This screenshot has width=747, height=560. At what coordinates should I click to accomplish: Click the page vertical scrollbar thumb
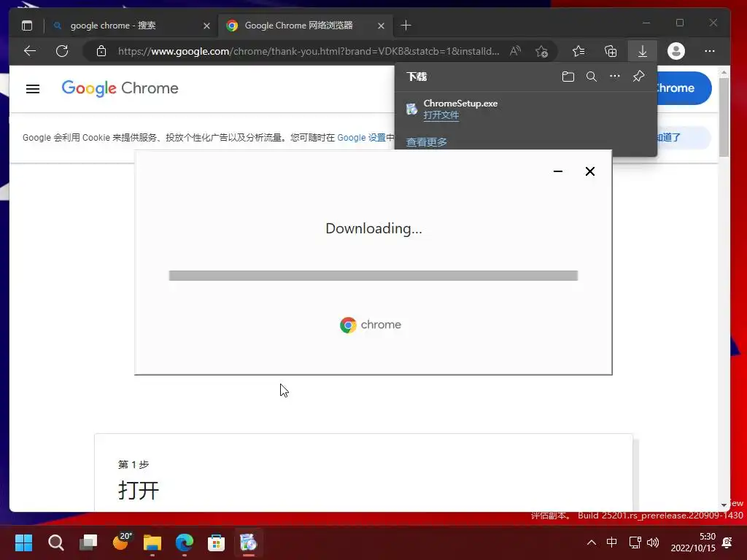[x=724, y=117]
